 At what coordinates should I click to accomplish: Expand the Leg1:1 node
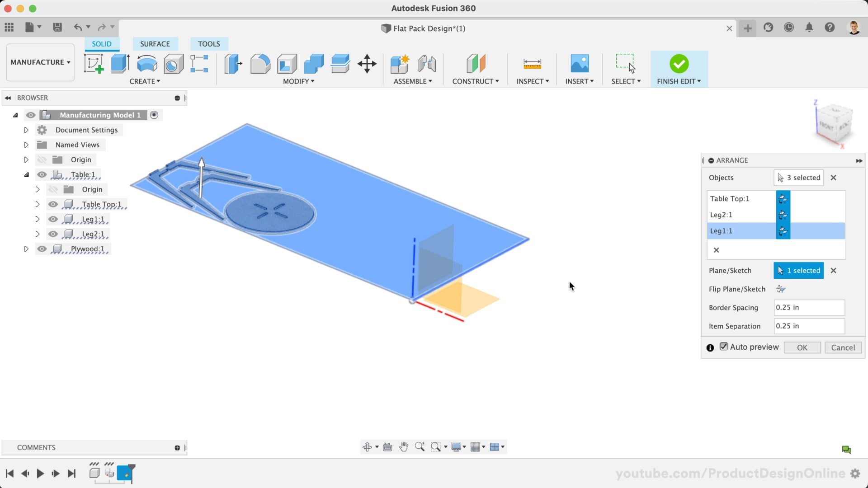tap(38, 220)
